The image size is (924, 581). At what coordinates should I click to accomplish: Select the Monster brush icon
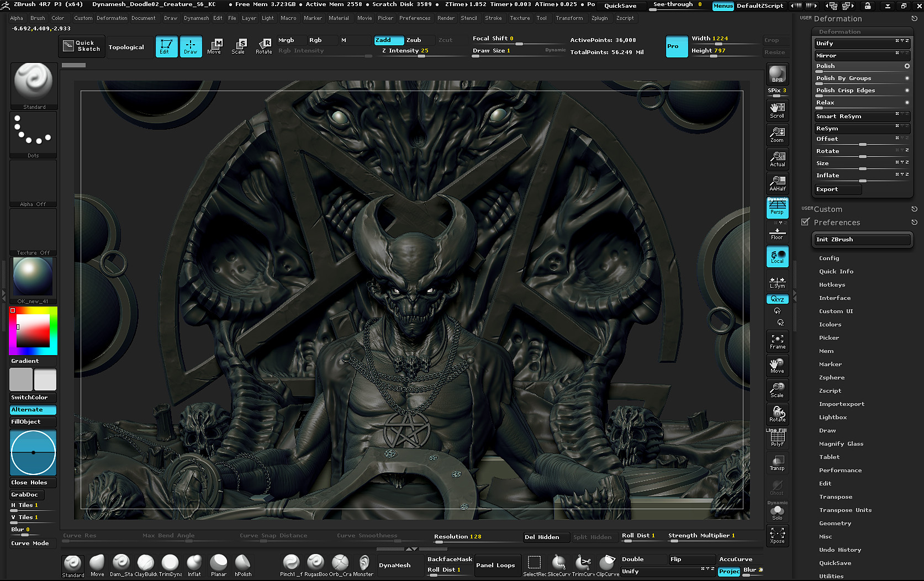tap(363, 566)
